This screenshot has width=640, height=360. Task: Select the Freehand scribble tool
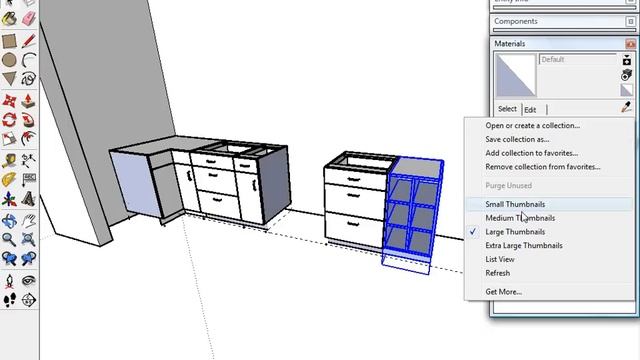click(28, 79)
